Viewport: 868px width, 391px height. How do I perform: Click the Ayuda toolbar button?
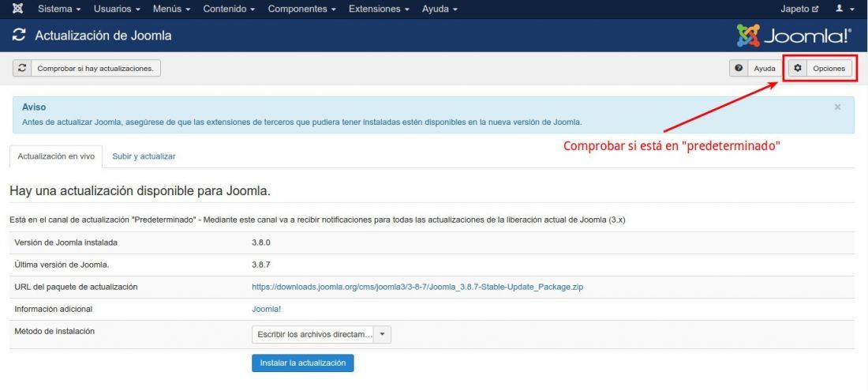756,68
